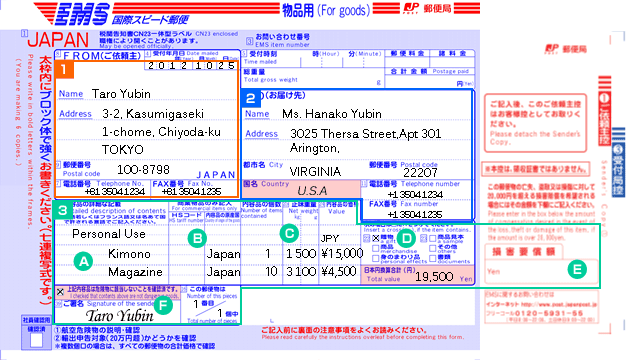Check the merchandise checkbox
The width and height of the screenshot is (626, 360).
tap(375, 248)
